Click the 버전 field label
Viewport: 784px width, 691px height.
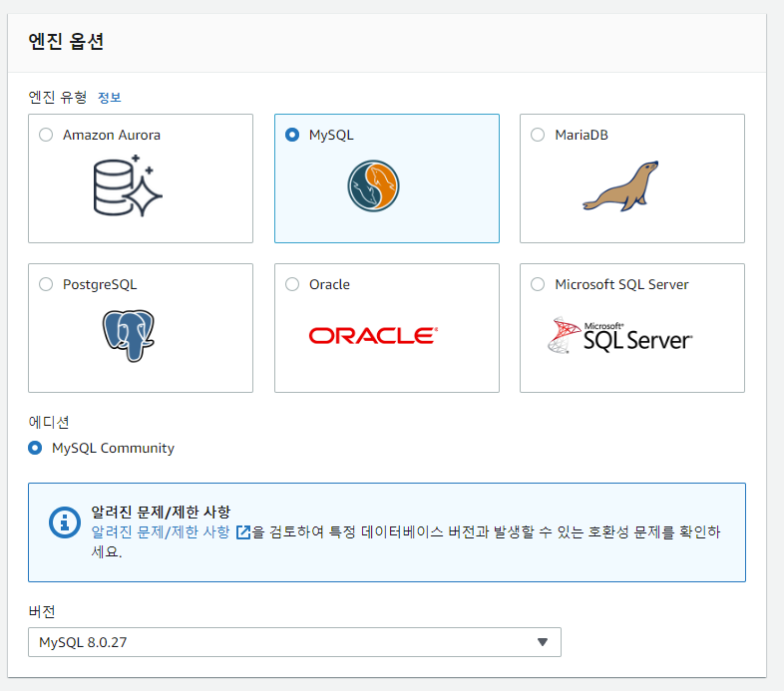click(x=42, y=611)
